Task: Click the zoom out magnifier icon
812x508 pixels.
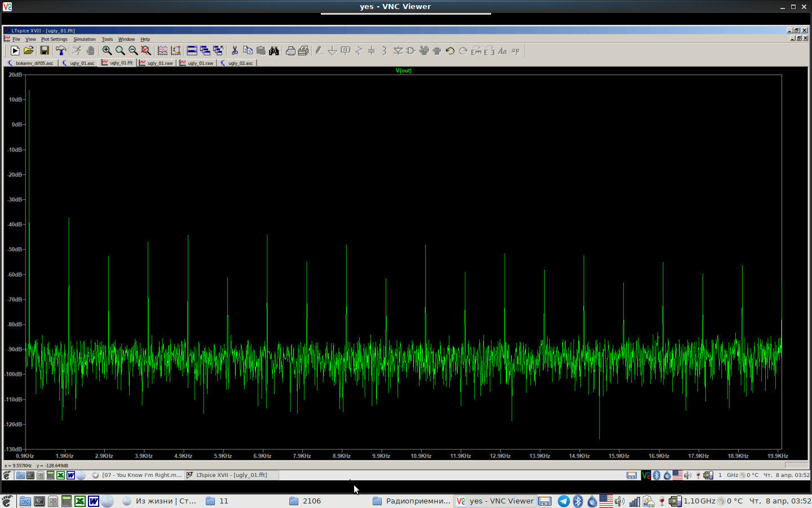Action: [x=133, y=51]
